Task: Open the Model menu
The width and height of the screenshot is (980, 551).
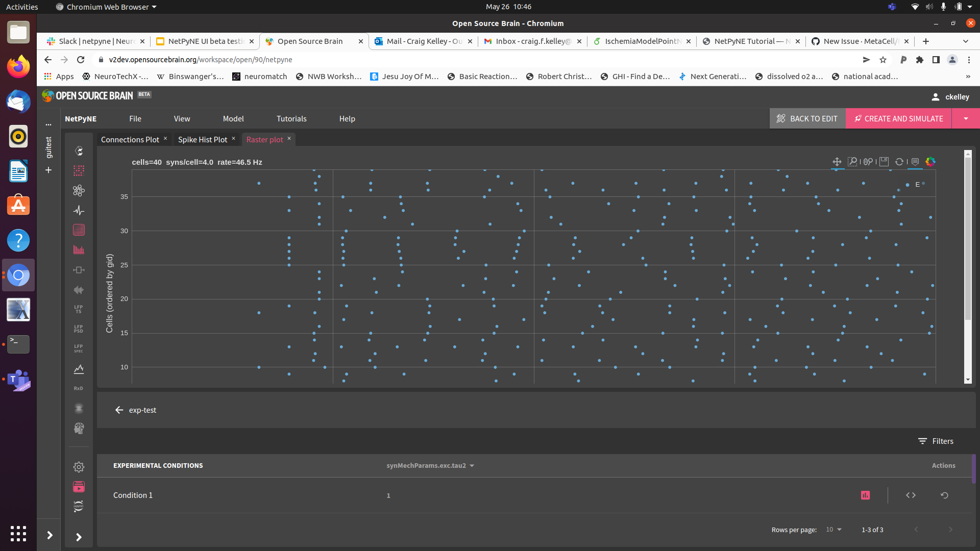Action: pos(233,118)
